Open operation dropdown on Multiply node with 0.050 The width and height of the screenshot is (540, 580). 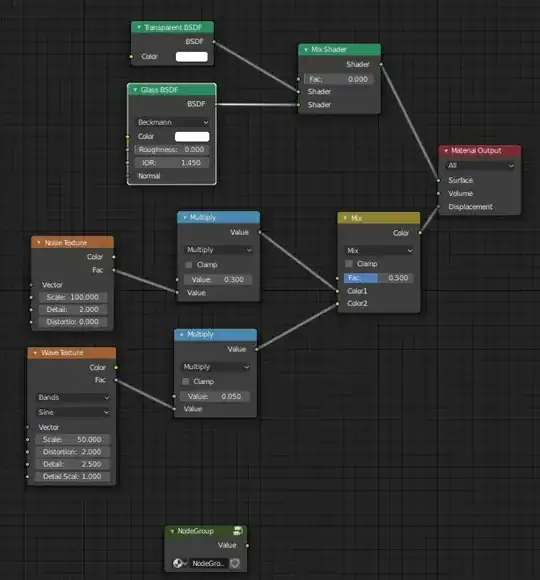tap(215, 367)
